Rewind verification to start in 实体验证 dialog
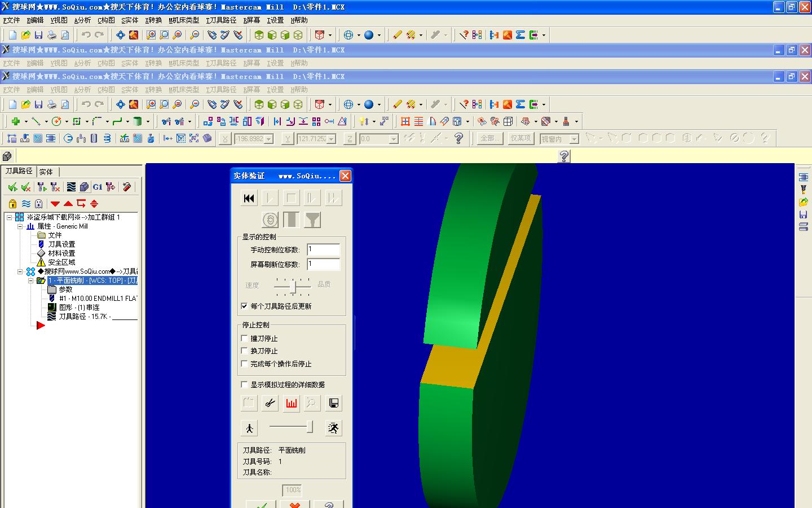The image size is (812, 508). click(249, 198)
